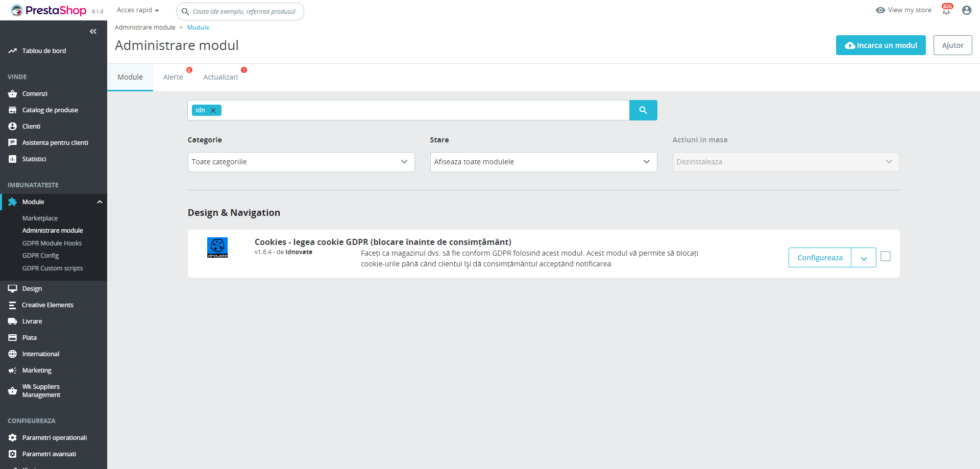Click the Parametri operationali gear icon

pyautogui.click(x=13, y=438)
